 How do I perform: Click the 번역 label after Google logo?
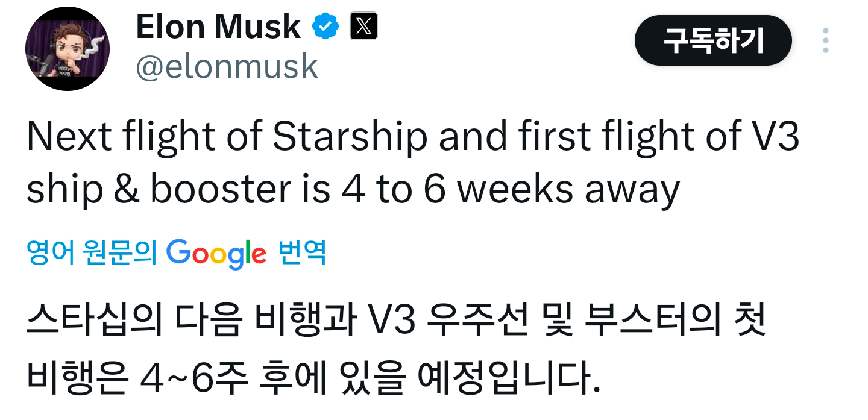point(303,253)
